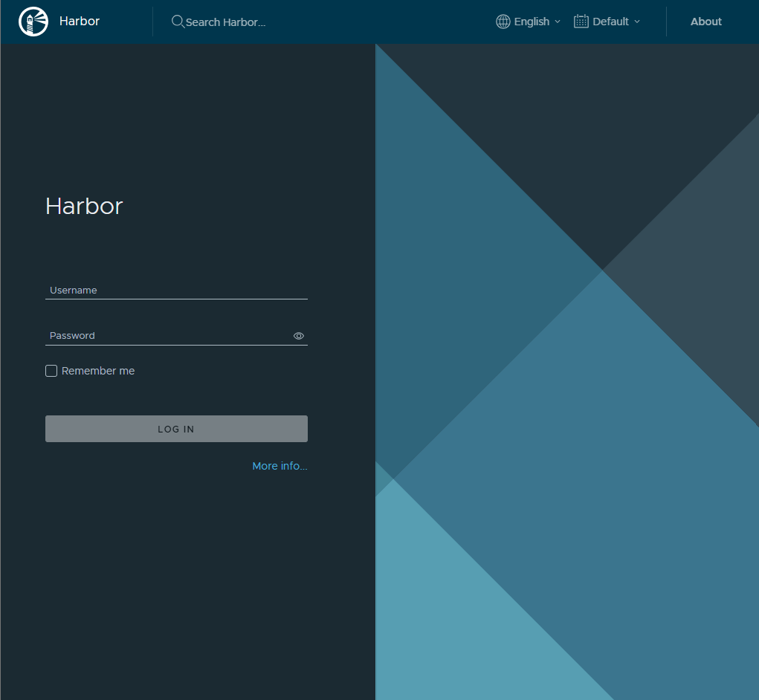
Task: Click the globe language icon
Action: (503, 22)
